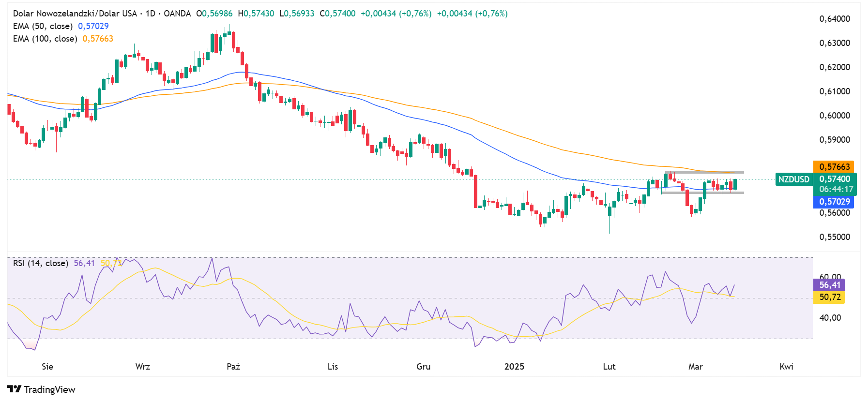Click the RSI value 56,41 in the legend
The width and height of the screenshot is (868, 402).
coord(84,263)
